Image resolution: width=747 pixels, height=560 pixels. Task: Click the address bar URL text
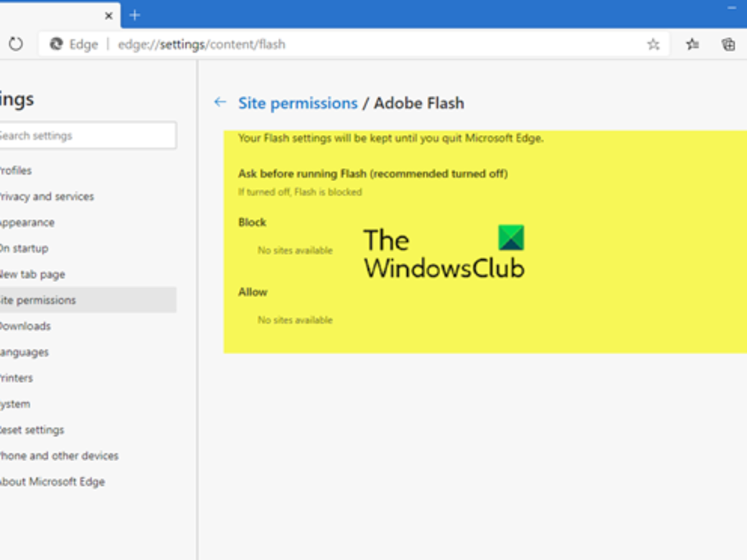(x=202, y=45)
